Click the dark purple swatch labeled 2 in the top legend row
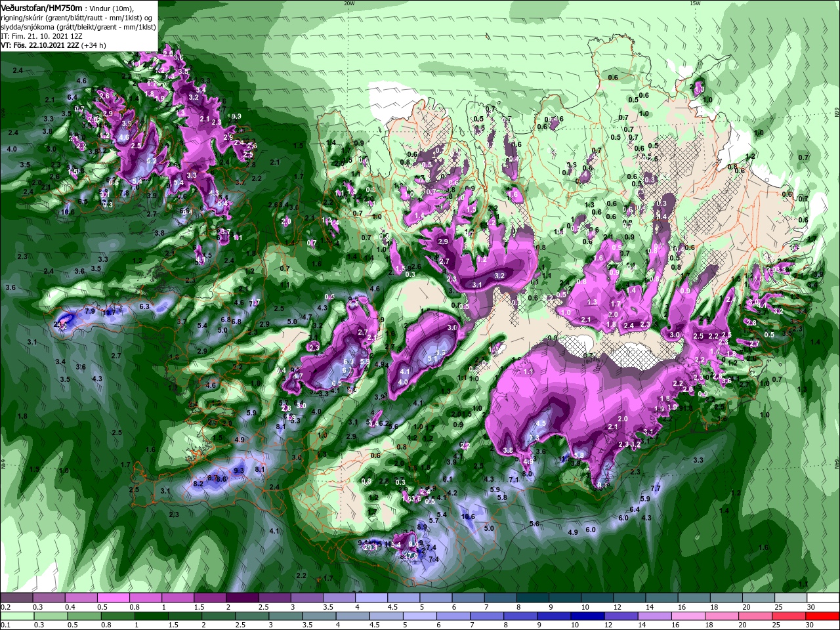Screen dimensions: 840x630 (242, 598)
